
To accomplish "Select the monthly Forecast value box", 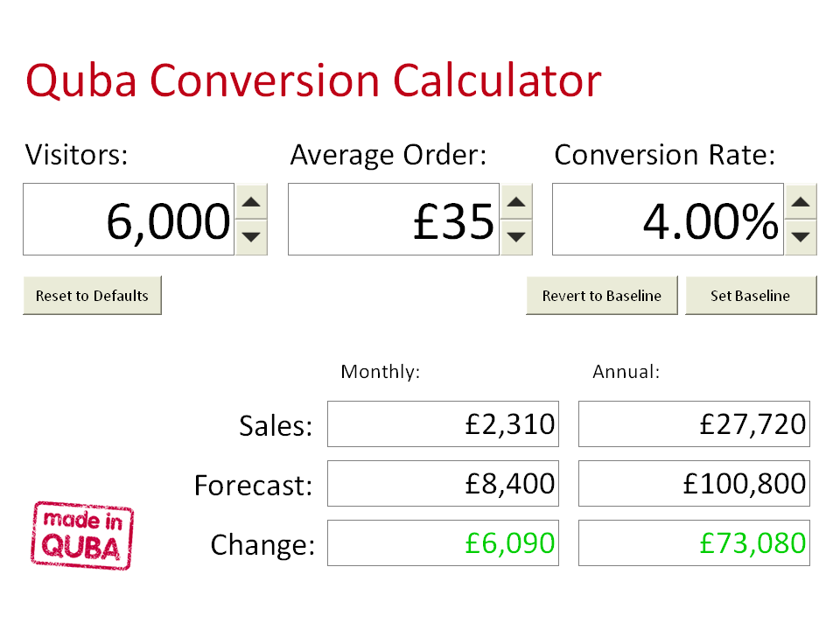I will [443, 483].
